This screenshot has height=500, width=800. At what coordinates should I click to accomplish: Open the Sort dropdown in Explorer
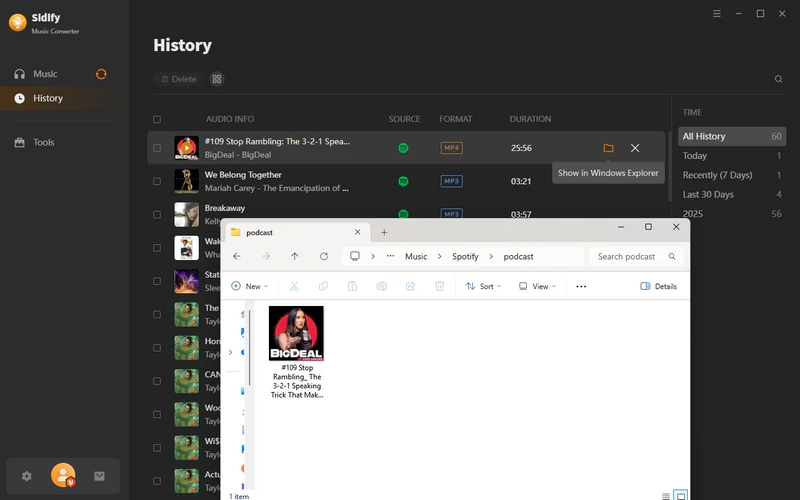tap(483, 286)
